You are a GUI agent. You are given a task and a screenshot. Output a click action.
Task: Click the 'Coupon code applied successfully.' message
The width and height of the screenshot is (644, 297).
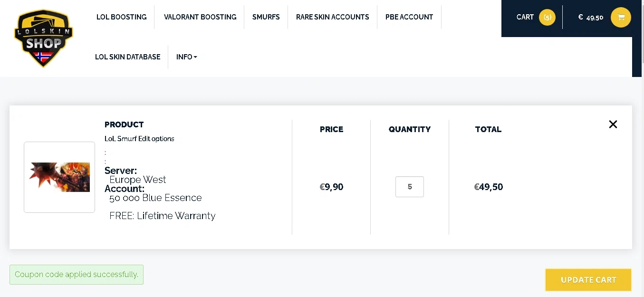tap(77, 275)
